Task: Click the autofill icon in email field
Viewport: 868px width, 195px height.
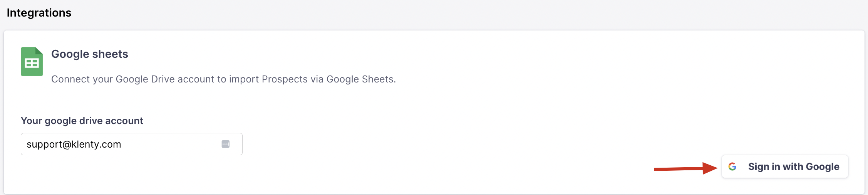Action: [x=226, y=144]
